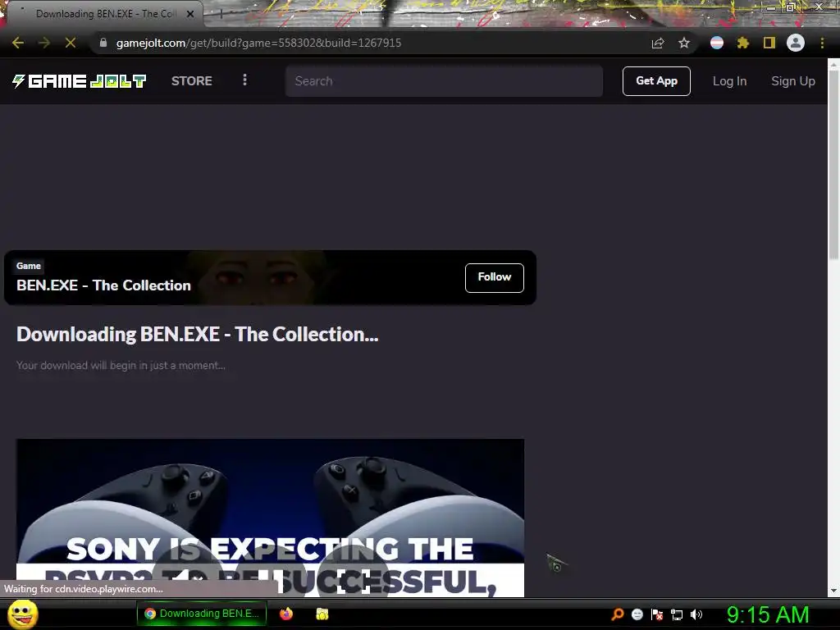Click the network tray icon
The width and height of the screenshot is (840, 630).
[677, 615]
